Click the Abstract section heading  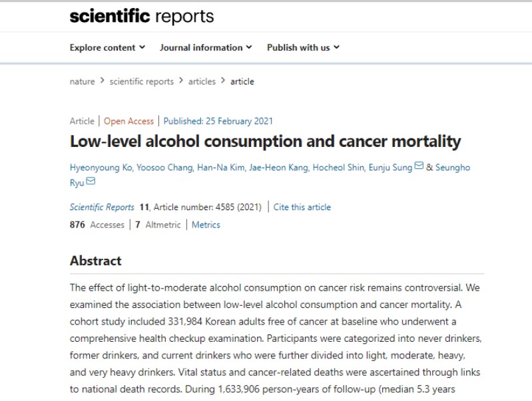(x=96, y=261)
